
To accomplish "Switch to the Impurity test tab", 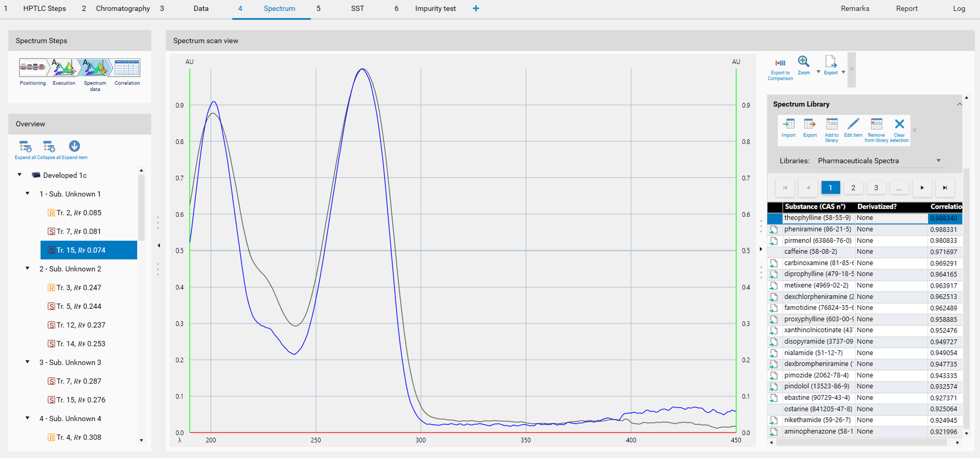I will pos(435,8).
